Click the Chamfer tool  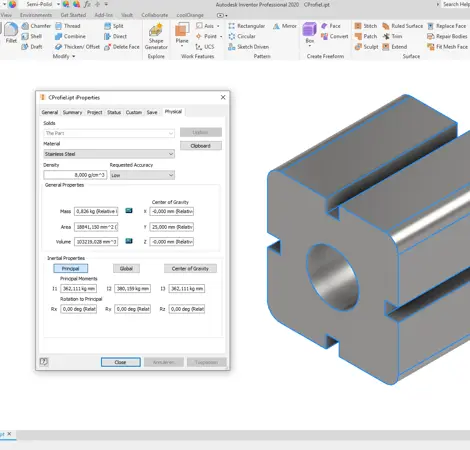click(36, 26)
